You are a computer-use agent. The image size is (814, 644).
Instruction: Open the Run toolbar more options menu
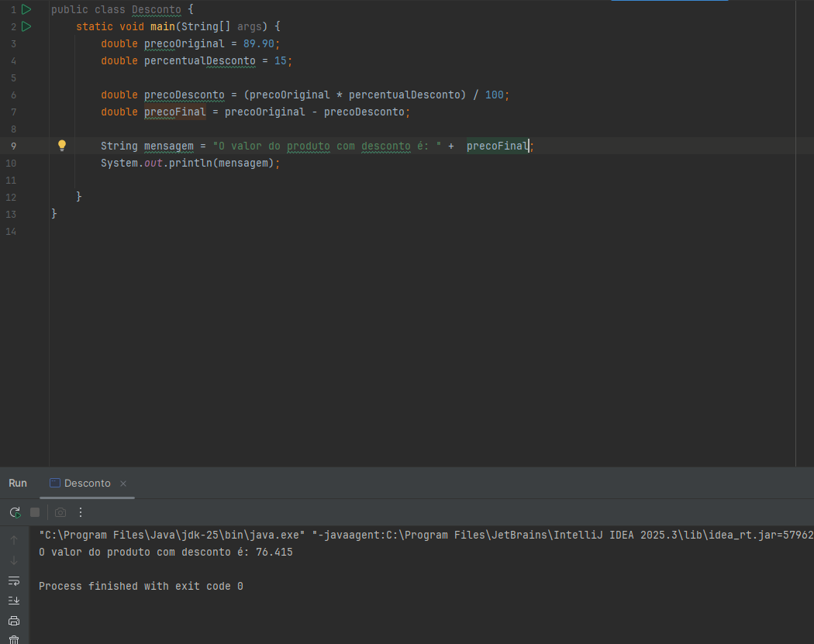[81, 512]
